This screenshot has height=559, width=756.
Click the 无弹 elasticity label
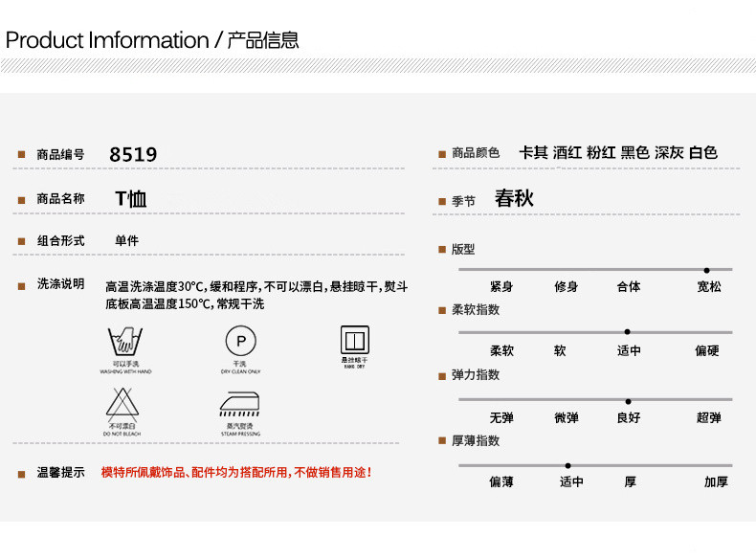pos(501,417)
